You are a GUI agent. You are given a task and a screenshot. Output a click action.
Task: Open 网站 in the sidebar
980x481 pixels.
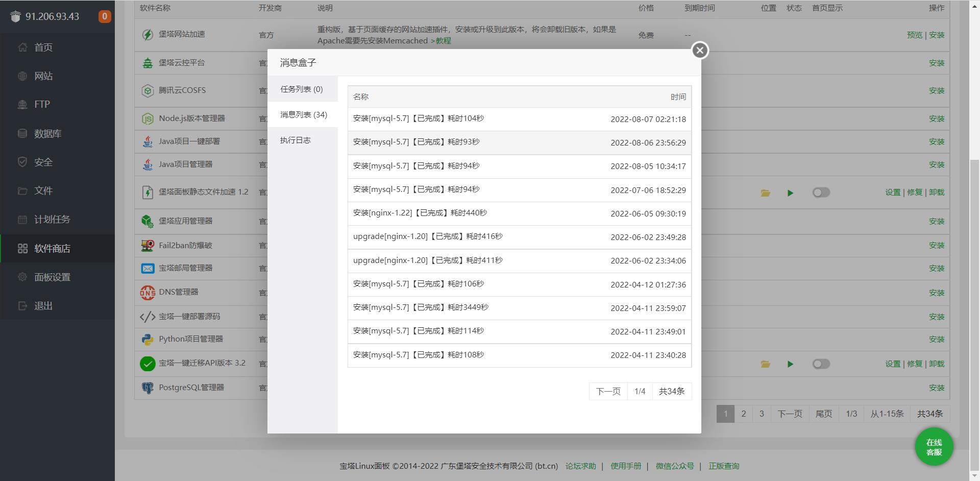click(57, 76)
